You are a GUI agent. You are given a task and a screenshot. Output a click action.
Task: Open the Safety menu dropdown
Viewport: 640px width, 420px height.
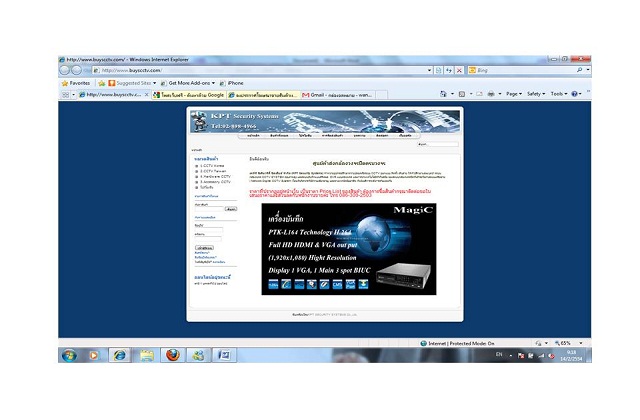click(536, 94)
